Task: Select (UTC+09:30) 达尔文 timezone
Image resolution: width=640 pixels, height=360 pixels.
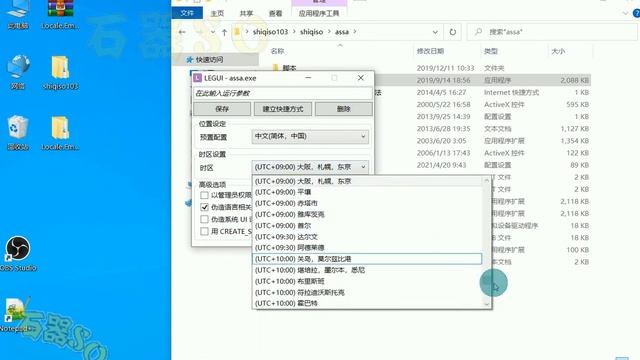Action: [367, 236]
